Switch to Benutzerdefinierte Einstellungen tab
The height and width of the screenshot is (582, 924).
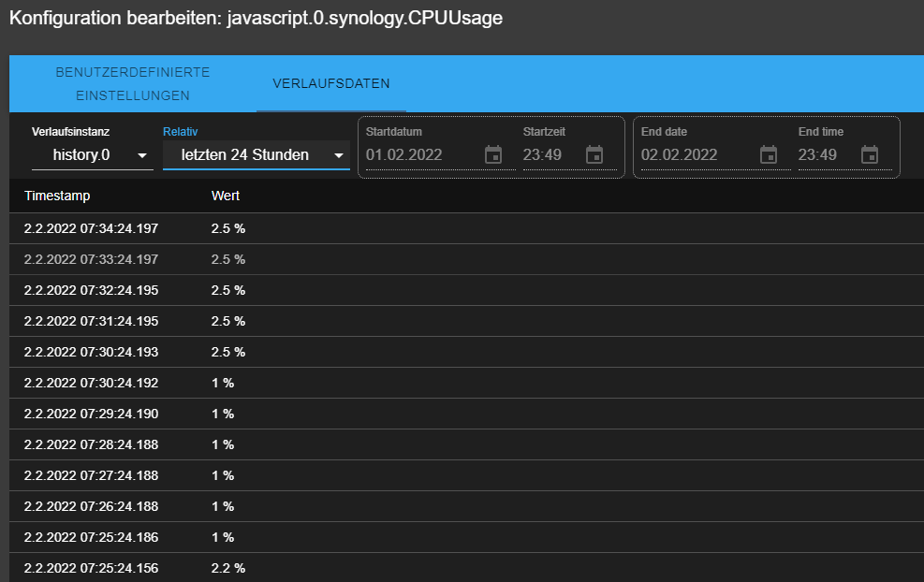(133, 83)
